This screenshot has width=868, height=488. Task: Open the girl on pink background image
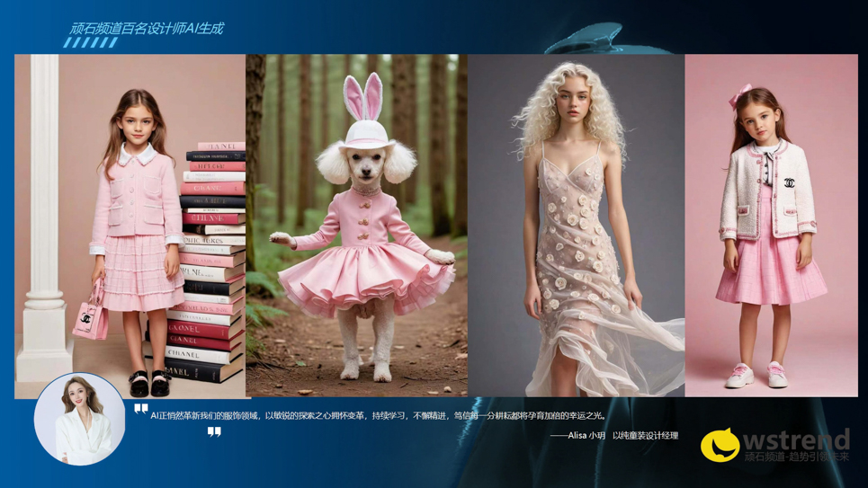coord(771,225)
